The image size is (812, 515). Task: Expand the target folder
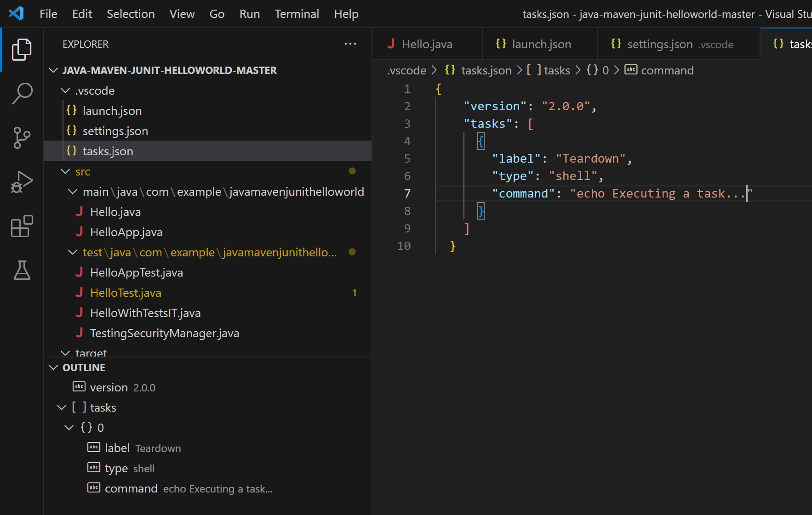(65, 353)
